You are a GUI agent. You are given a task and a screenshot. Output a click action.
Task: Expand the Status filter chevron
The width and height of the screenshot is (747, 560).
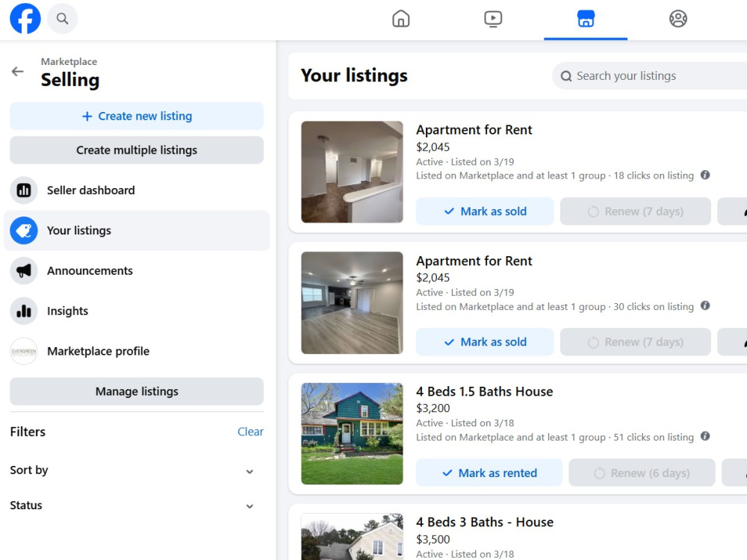[x=249, y=506]
